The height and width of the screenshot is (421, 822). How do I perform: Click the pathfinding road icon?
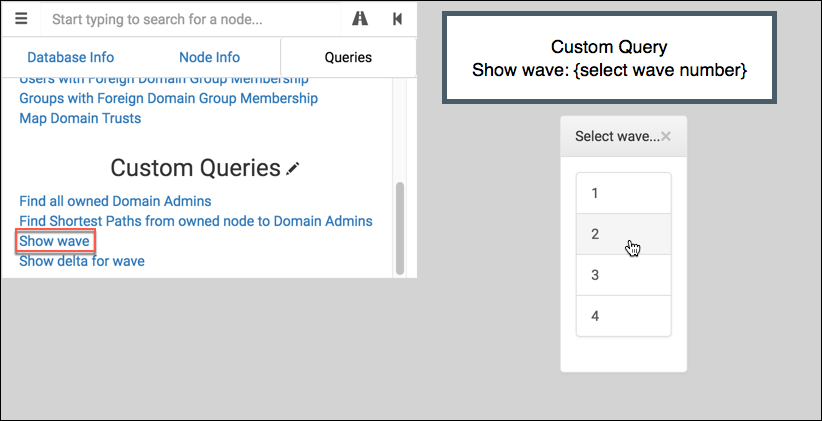[360, 19]
